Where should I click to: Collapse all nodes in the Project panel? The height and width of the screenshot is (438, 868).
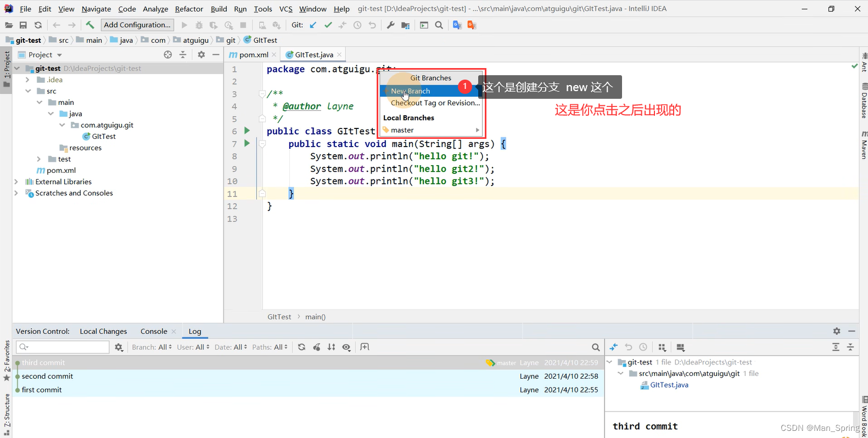tap(183, 54)
